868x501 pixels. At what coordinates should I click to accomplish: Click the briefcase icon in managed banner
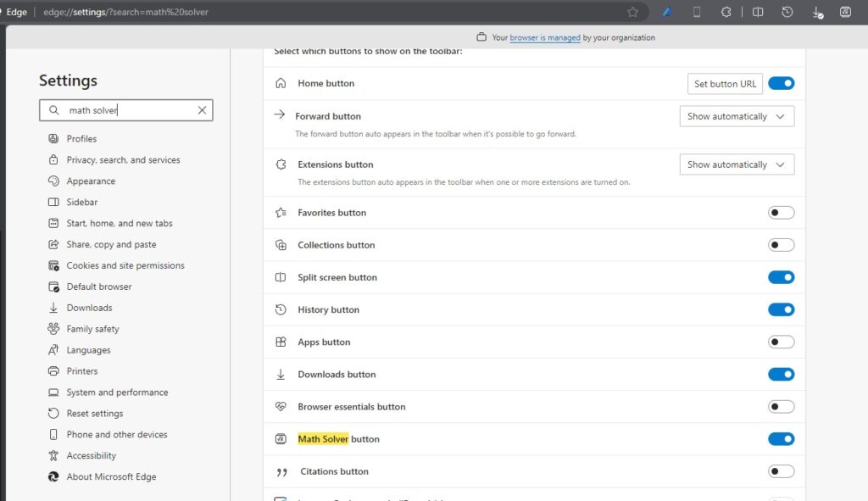point(481,37)
